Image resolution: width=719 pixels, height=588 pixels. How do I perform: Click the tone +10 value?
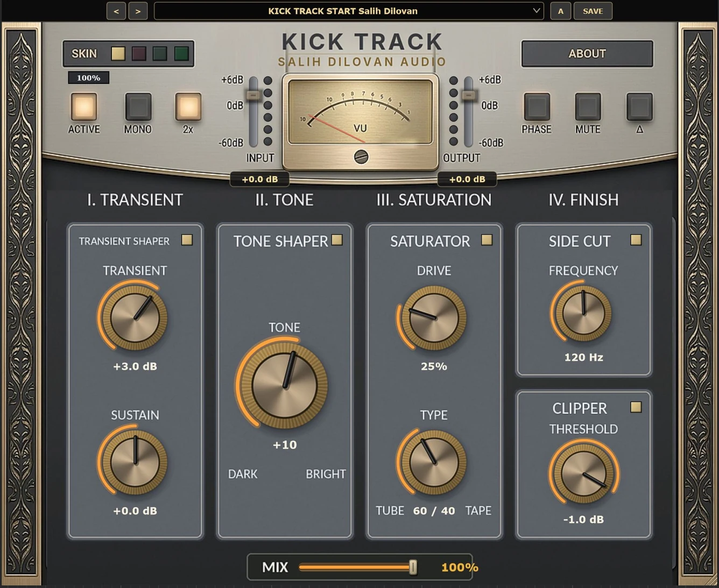pyautogui.click(x=285, y=445)
